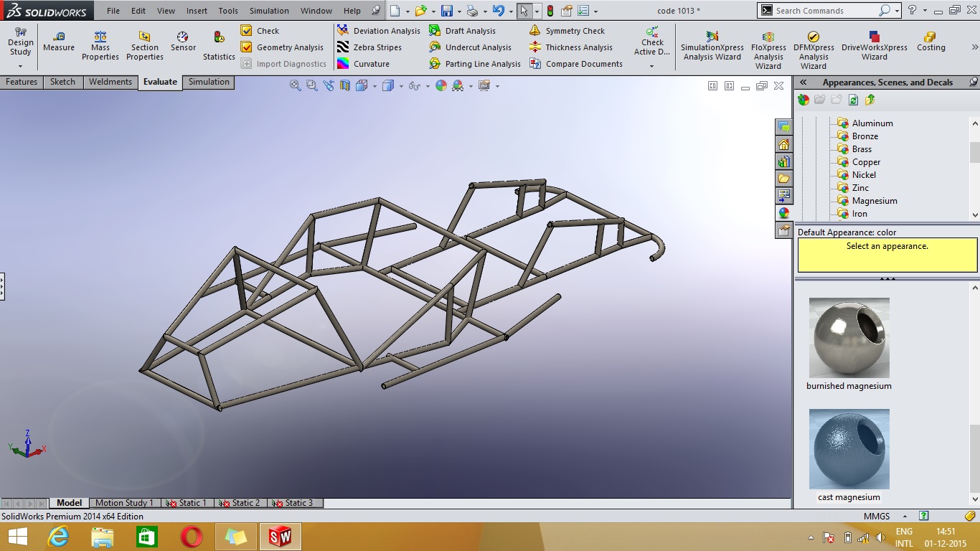This screenshot has height=551, width=980.
Task: Switch to the Weldments tab
Action: (x=110, y=82)
